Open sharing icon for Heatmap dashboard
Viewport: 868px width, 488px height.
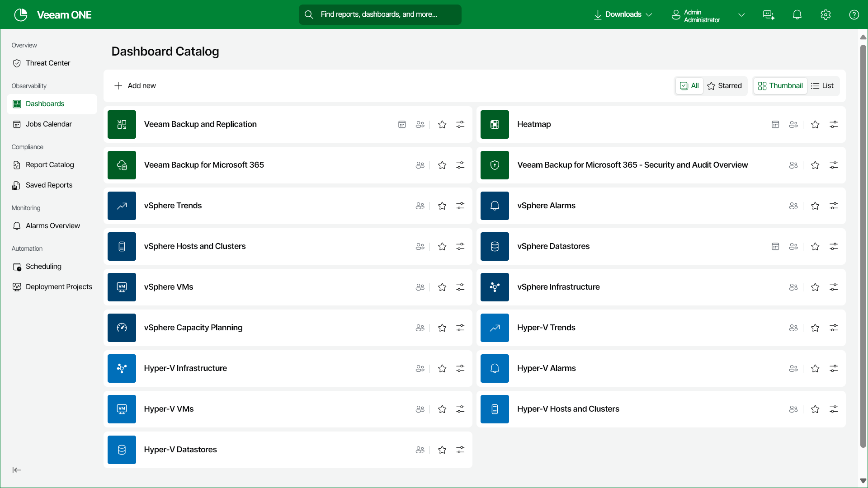(x=793, y=124)
